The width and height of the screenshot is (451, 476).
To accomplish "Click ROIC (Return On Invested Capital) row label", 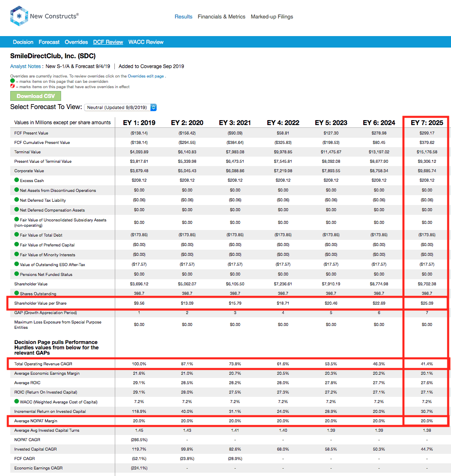I will click(x=46, y=392).
